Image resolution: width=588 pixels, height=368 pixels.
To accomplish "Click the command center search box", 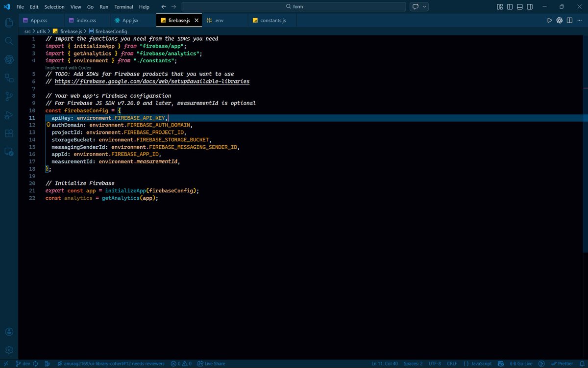I will tap(294, 7).
